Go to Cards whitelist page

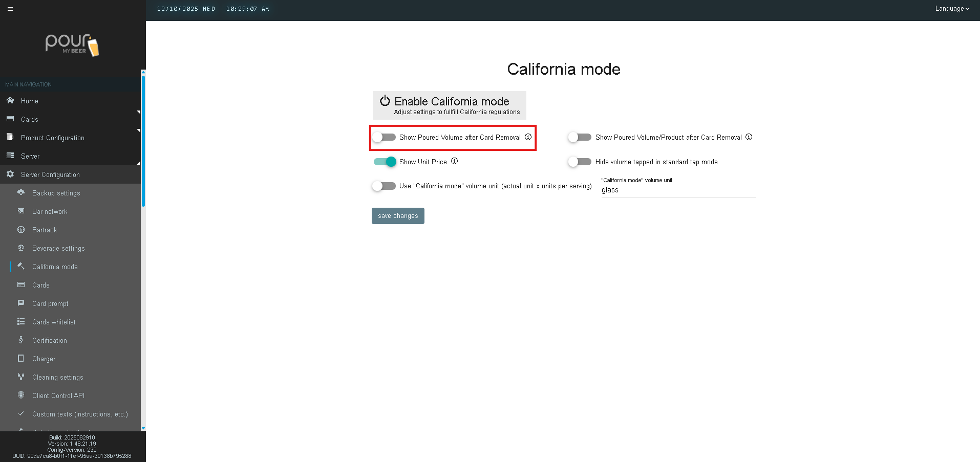tap(54, 322)
